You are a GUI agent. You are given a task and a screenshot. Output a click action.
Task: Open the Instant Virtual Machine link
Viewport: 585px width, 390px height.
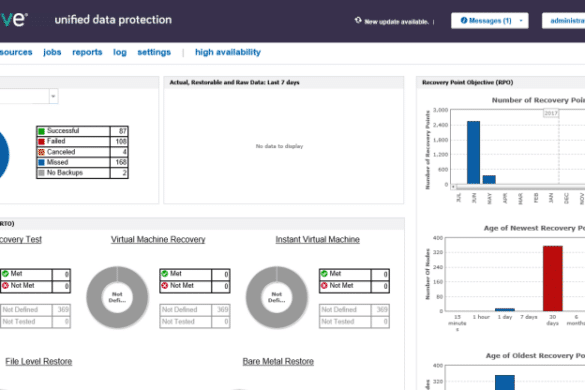click(x=317, y=240)
